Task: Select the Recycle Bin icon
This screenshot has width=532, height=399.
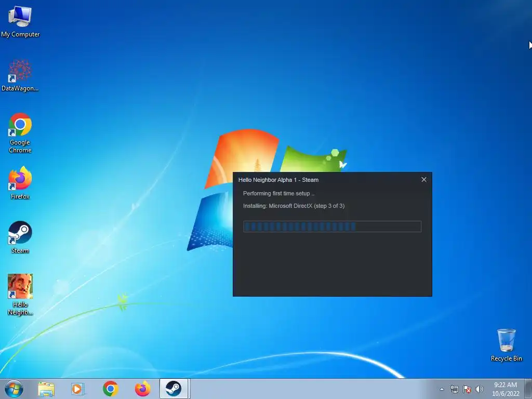Action: 506,345
